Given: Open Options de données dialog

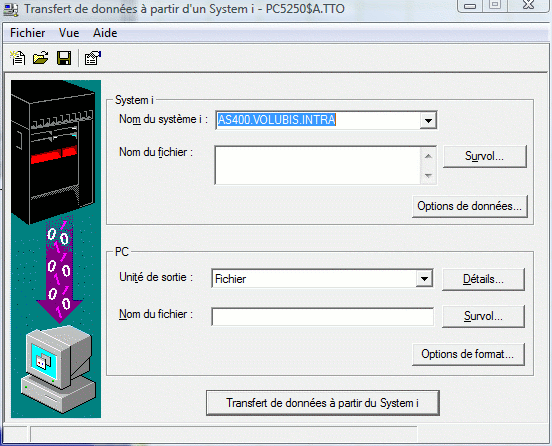Looking at the screenshot, I should [x=469, y=206].
